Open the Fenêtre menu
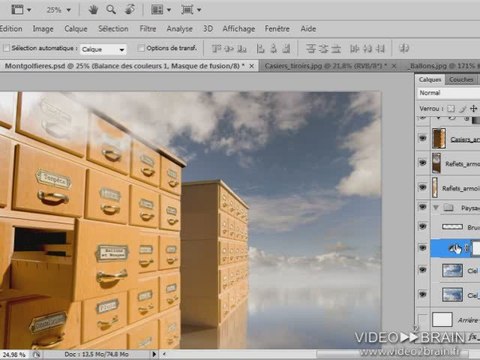Viewport: 480px width, 360px height. coord(277,29)
